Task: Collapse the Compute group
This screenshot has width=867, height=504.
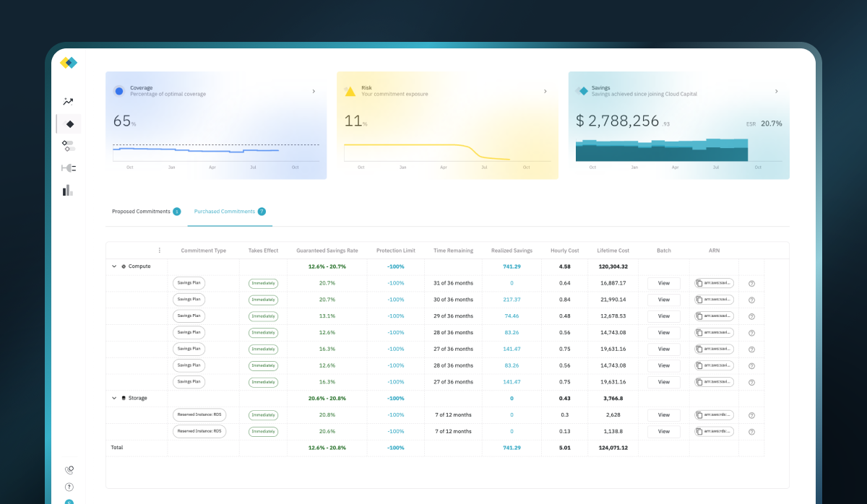Action: (x=114, y=266)
